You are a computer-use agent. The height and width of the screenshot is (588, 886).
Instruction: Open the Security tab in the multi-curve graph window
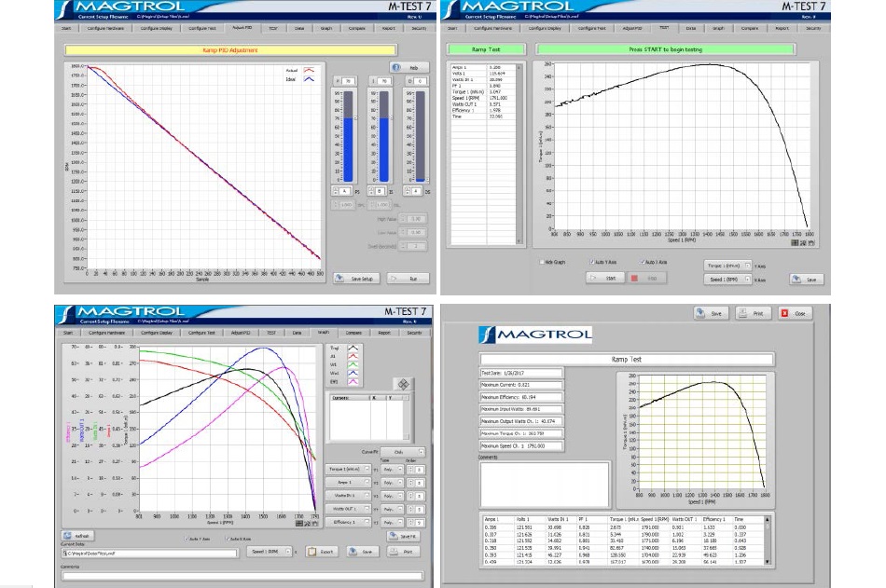click(415, 333)
